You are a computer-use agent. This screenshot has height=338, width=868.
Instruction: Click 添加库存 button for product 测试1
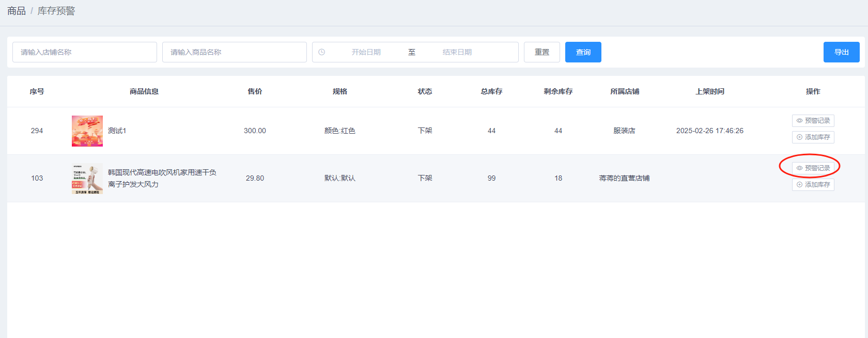813,137
